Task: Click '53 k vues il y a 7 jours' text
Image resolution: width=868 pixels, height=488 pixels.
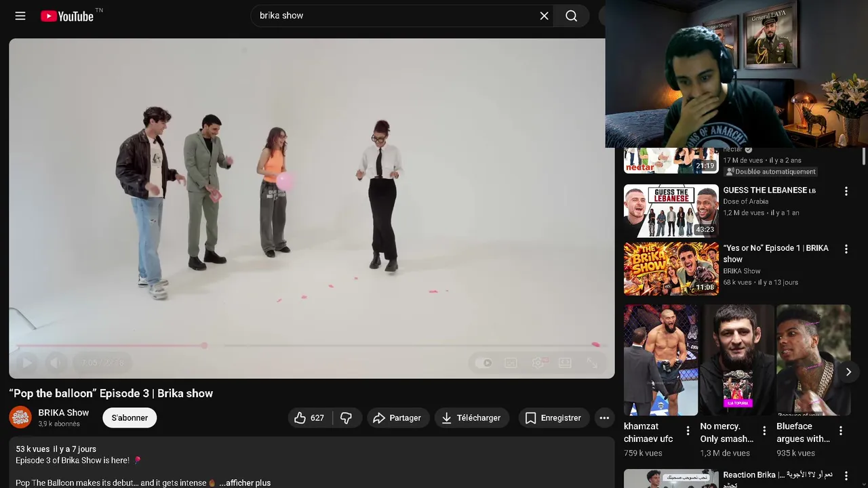Action: 56,449
